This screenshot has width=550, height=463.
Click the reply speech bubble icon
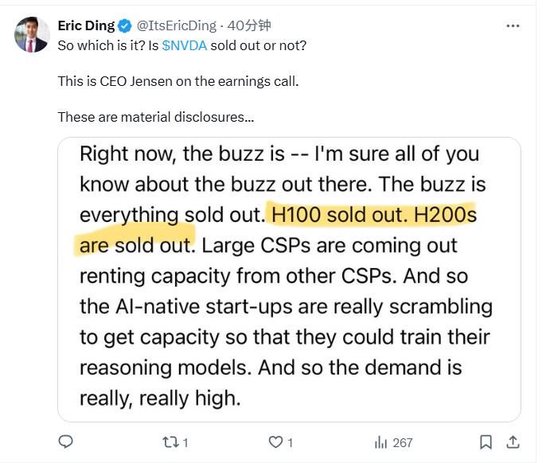coord(66,442)
